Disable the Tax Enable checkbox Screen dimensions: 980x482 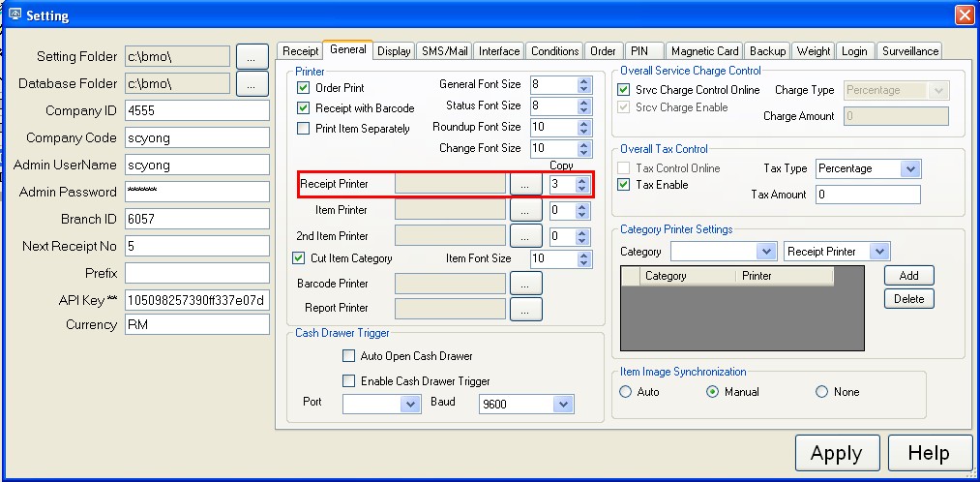click(x=623, y=185)
